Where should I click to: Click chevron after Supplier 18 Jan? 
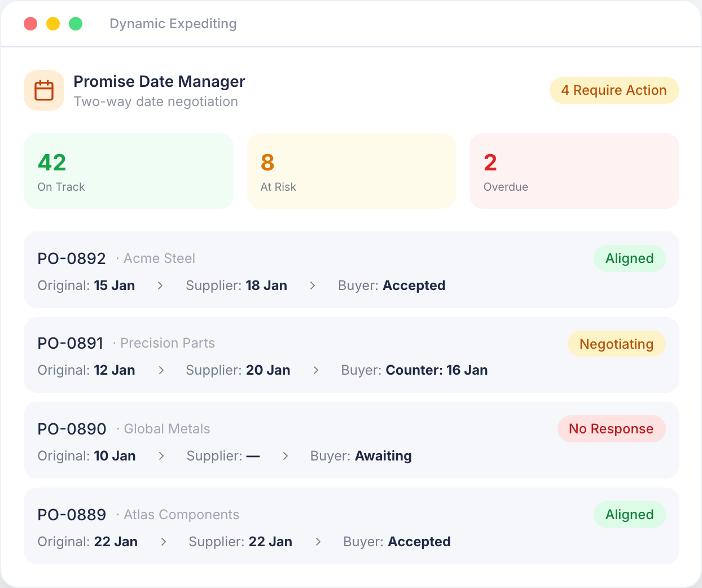click(313, 286)
